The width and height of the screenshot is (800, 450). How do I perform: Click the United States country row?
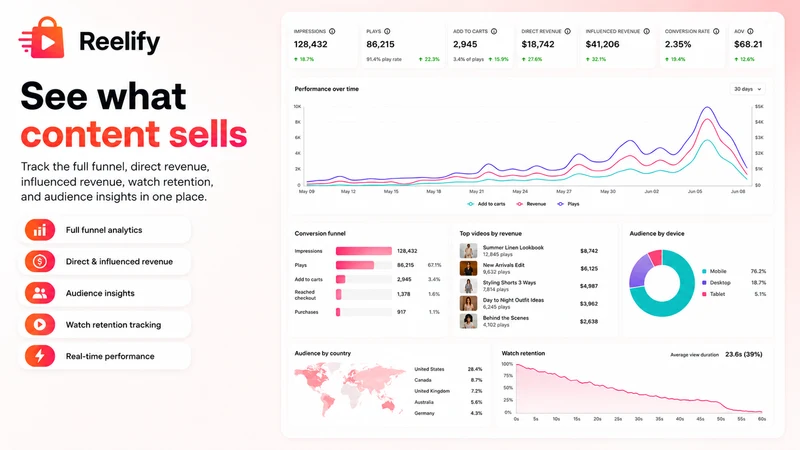(448, 369)
